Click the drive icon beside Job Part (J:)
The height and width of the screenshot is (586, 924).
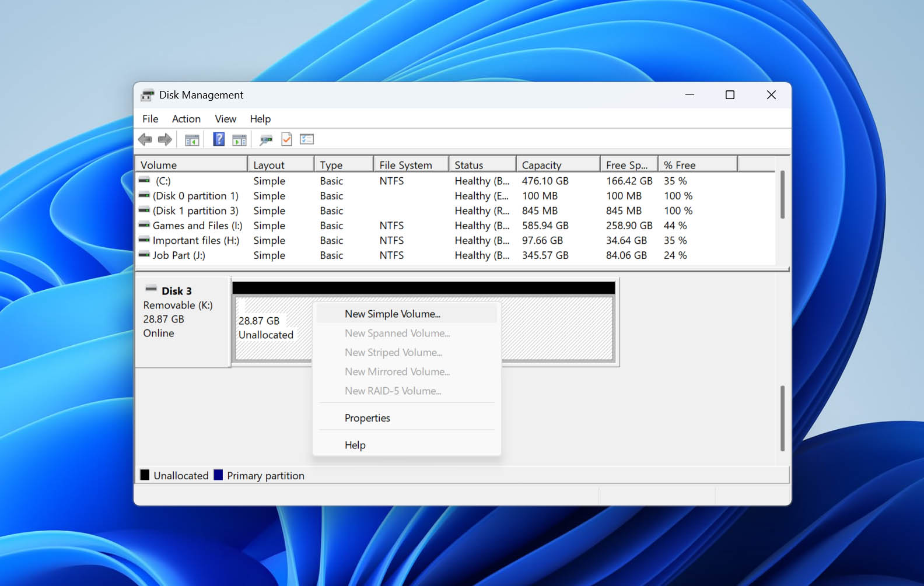pyautogui.click(x=145, y=255)
